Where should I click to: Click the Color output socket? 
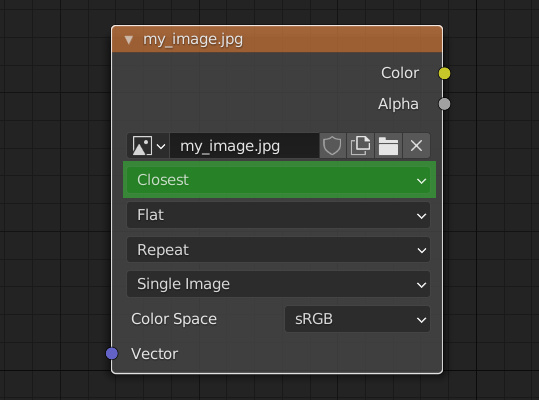pyautogui.click(x=444, y=73)
